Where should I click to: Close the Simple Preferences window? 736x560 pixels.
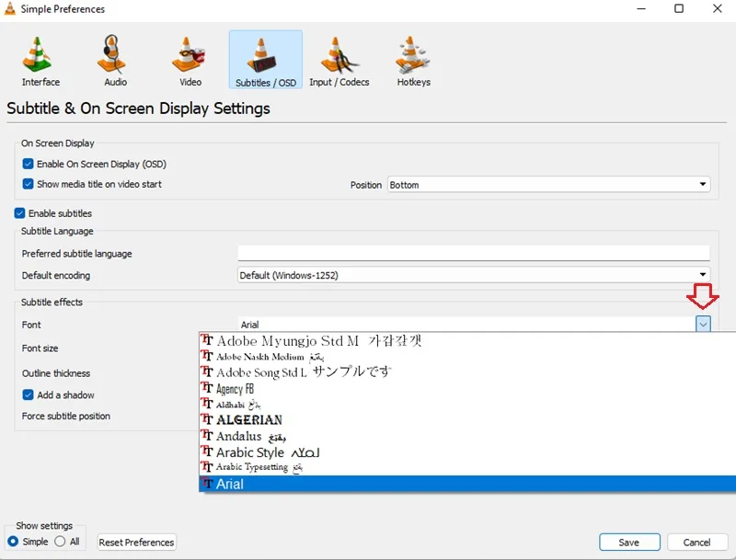pos(718,8)
